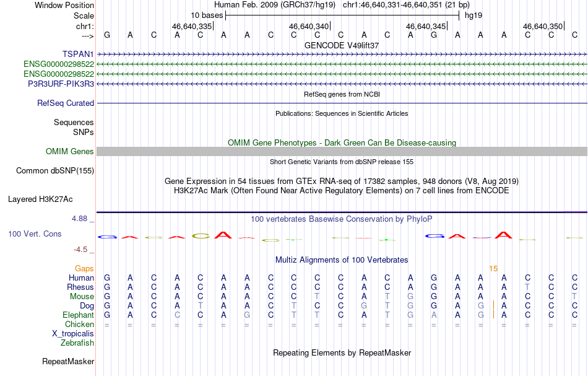Click the 46,640,350 ruler position

[x=543, y=26]
